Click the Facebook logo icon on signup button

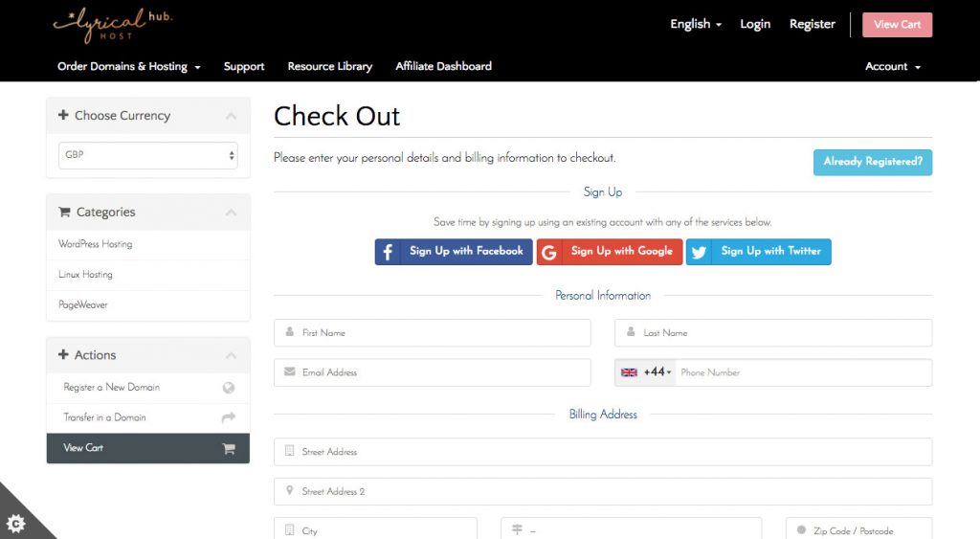(388, 252)
